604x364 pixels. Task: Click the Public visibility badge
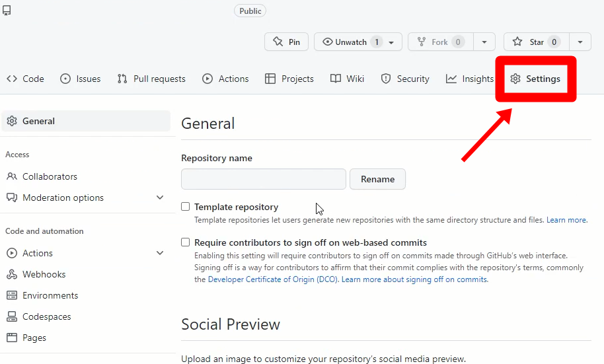point(250,11)
